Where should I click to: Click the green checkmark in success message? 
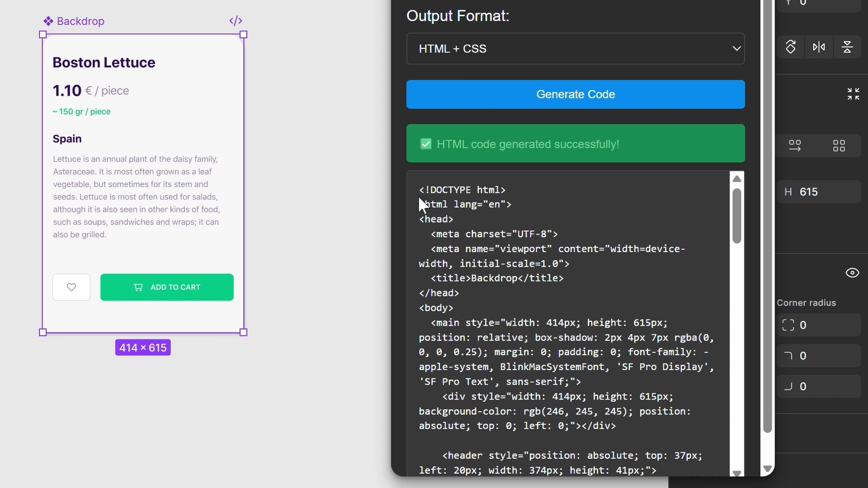(x=426, y=144)
